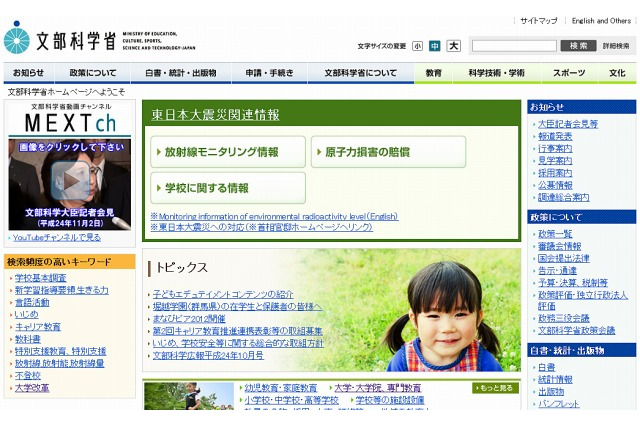Open keyword link 学校基本調査

[40, 278]
